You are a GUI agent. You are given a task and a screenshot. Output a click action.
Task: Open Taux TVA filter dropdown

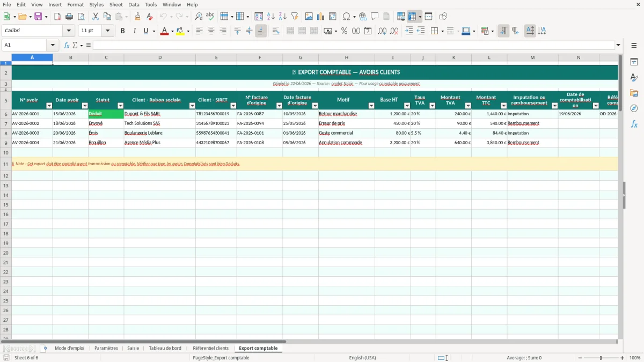(433, 106)
